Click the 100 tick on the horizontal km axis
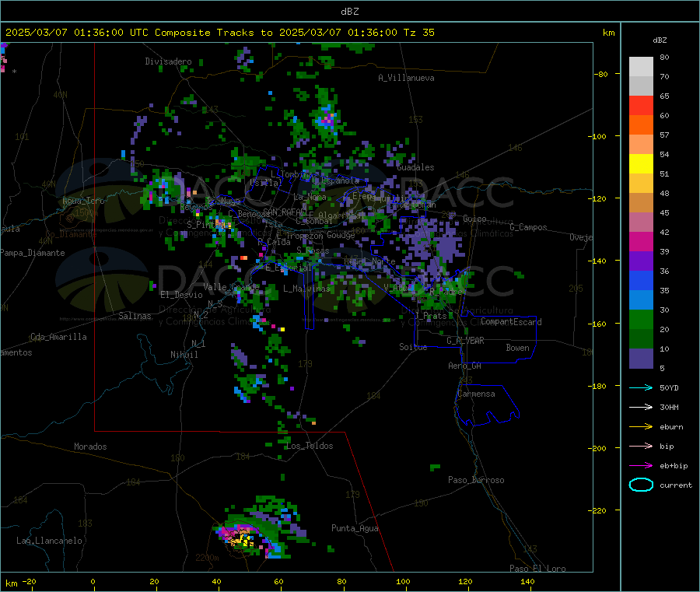The height and width of the screenshot is (592, 700). pyautogui.click(x=403, y=581)
